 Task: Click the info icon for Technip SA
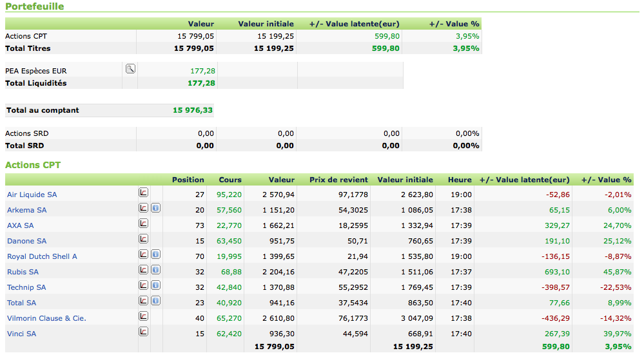[155, 285]
